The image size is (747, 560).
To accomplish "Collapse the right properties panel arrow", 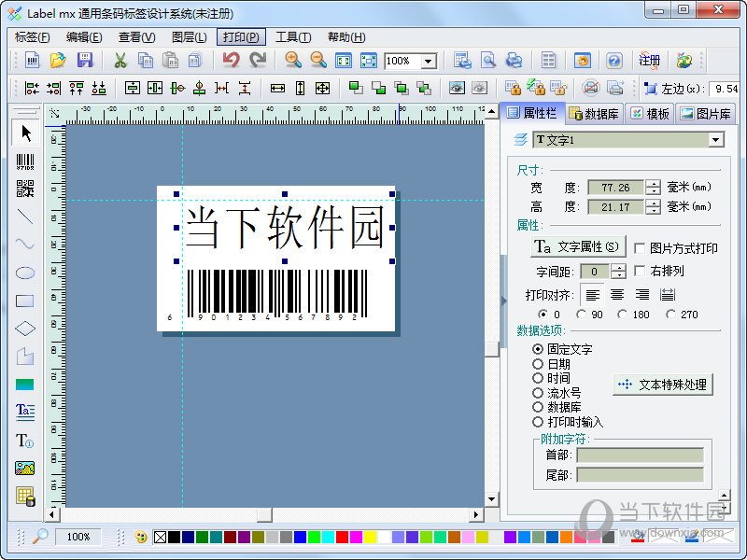I will pyautogui.click(x=503, y=301).
